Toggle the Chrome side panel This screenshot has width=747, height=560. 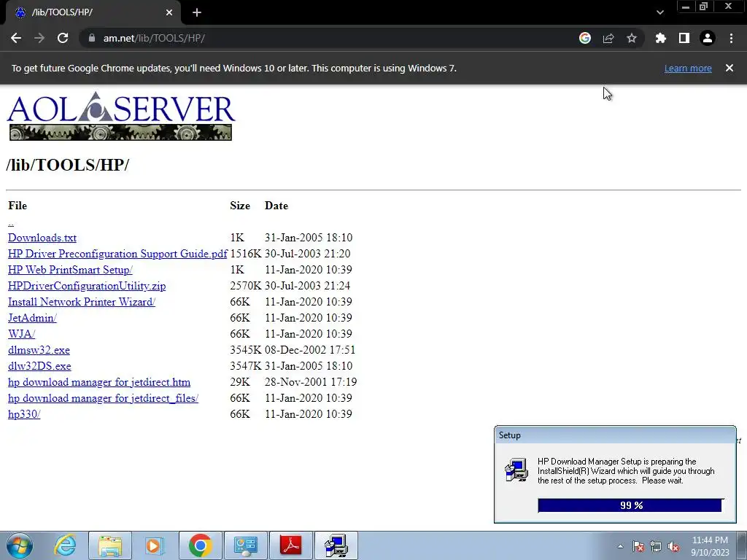pos(684,38)
